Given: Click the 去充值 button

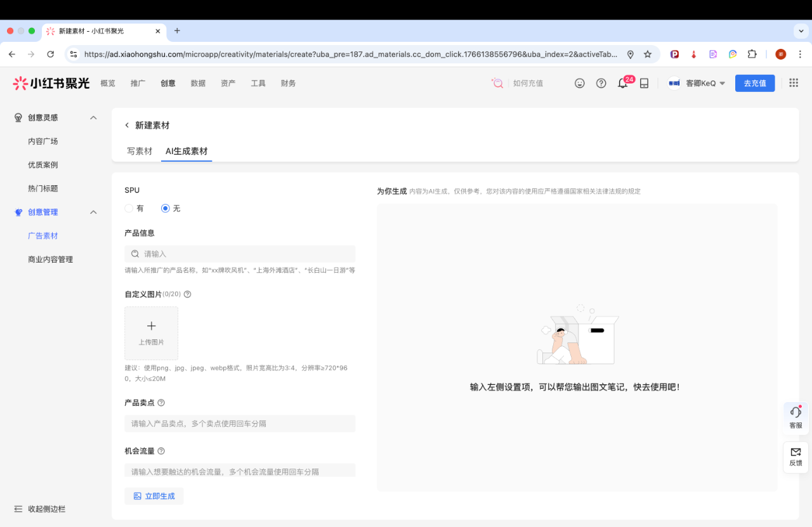Looking at the screenshot, I should [754, 83].
